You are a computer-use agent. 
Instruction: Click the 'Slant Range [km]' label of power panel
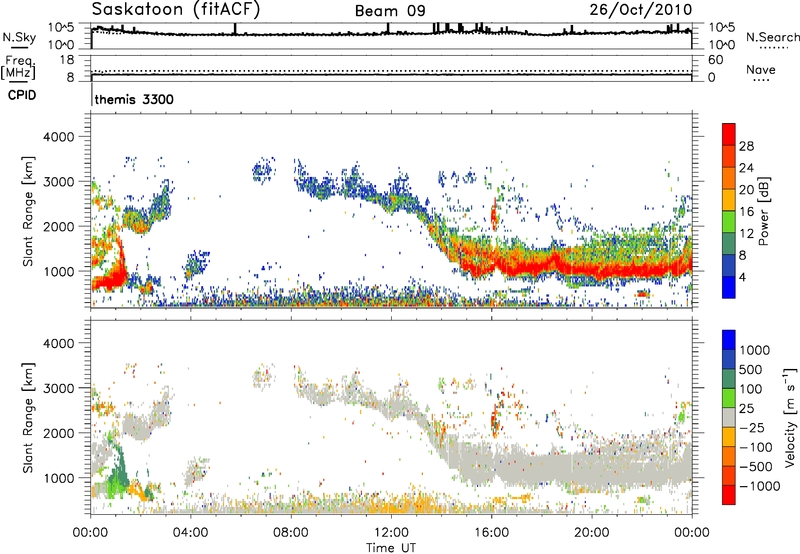coord(28,211)
